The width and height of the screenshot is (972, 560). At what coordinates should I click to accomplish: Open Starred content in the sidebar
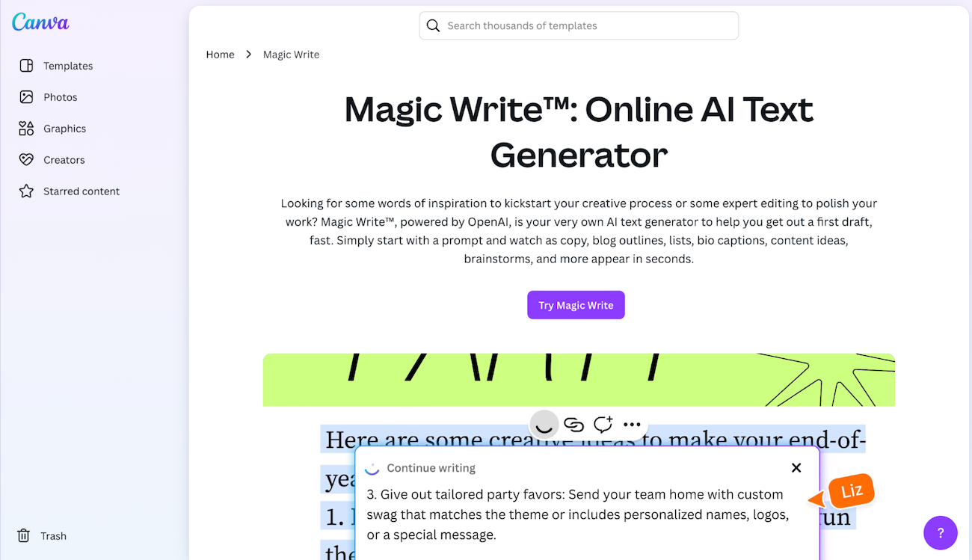coord(70,191)
